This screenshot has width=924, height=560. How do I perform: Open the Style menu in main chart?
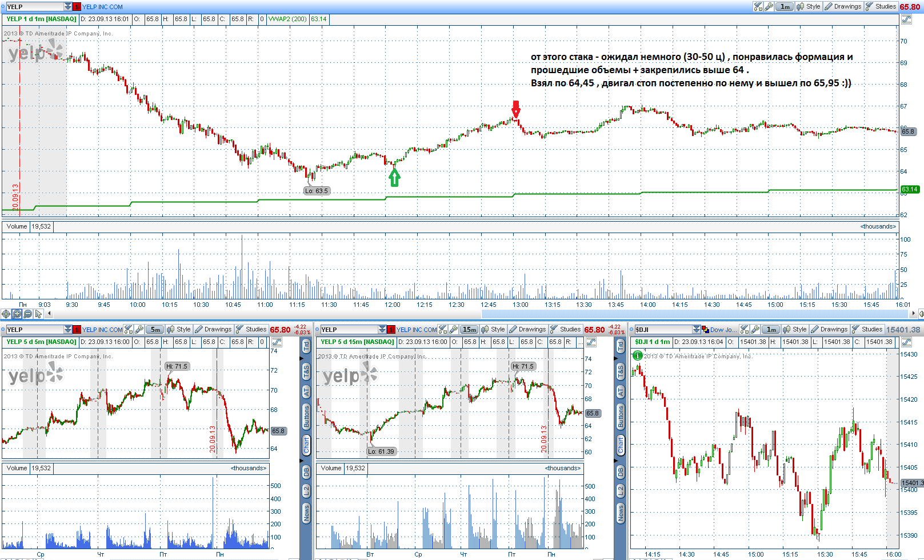pos(809,7)
